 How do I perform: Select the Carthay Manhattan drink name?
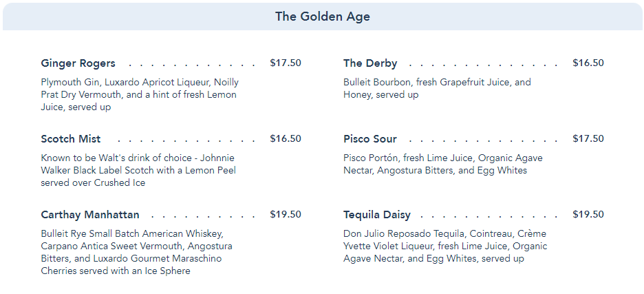90,215
